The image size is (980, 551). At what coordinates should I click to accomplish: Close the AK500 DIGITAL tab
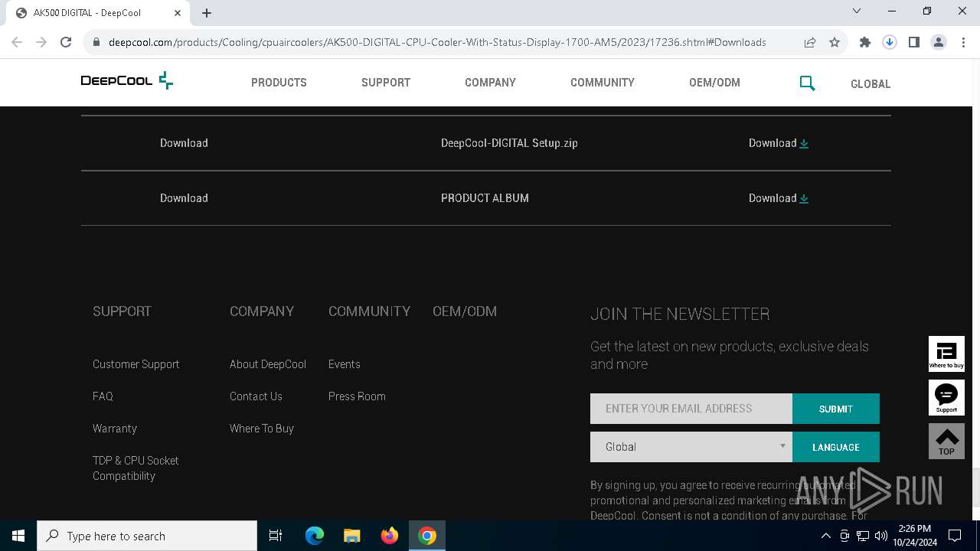pos(178,13)
